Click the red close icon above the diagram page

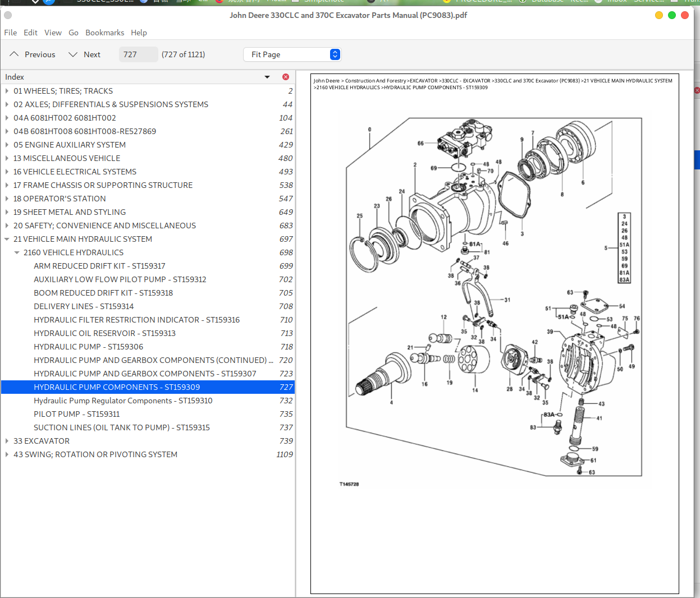(x=696, y=90)
